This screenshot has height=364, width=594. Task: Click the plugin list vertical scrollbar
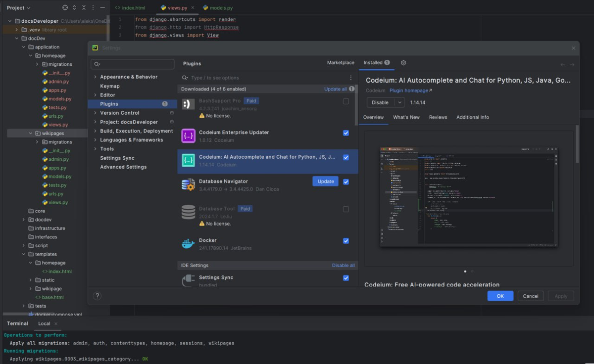(x=356, y=104)
